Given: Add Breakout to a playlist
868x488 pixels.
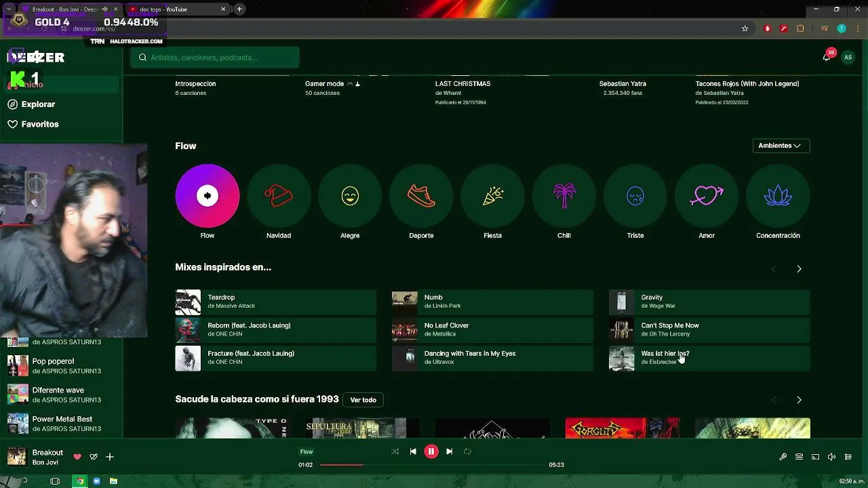Looking at the screenshot, I should tap(109, 457).
